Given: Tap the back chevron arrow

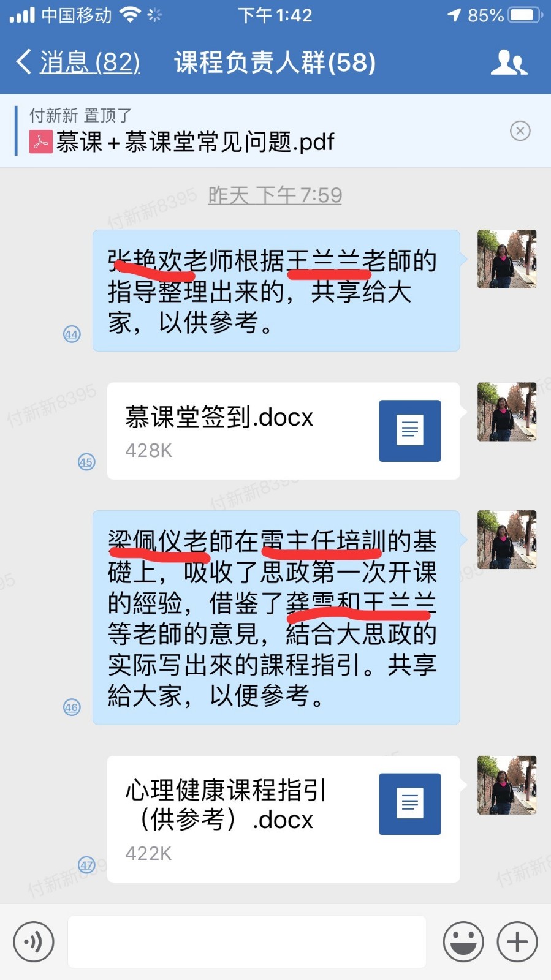Looking at the screenshot, I should pyautogui.click(x=23, y=62).
